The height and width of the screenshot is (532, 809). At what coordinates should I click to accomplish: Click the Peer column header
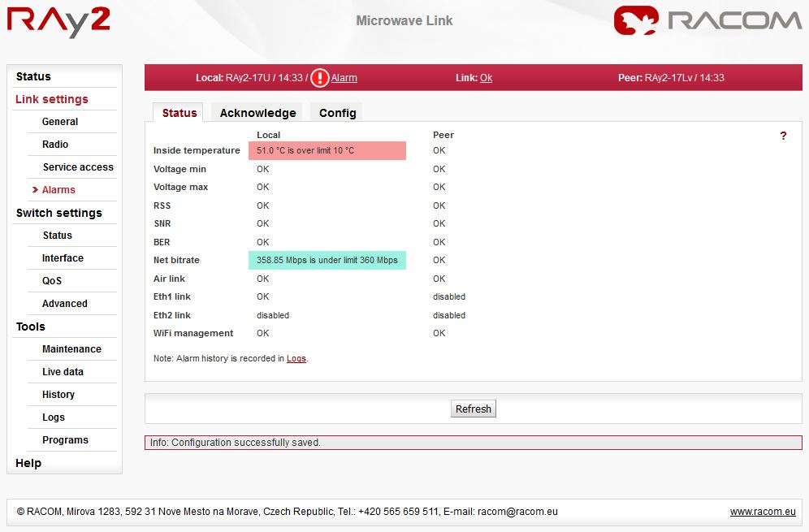click(x=443, y=135)
